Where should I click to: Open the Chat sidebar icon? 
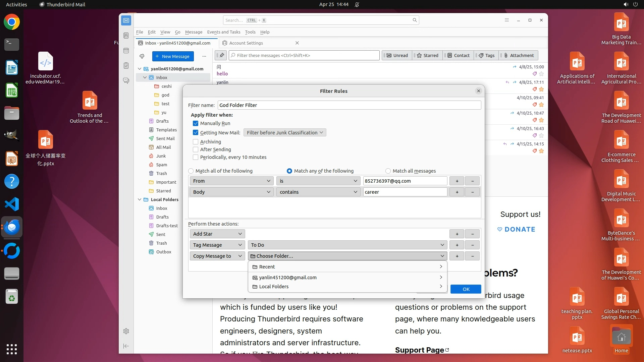point(126,81)
